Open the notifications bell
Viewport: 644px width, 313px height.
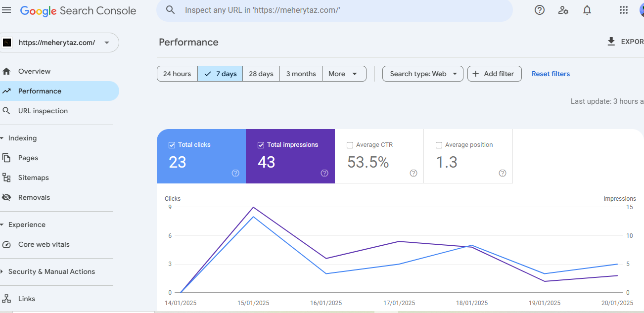pos(587,10)
